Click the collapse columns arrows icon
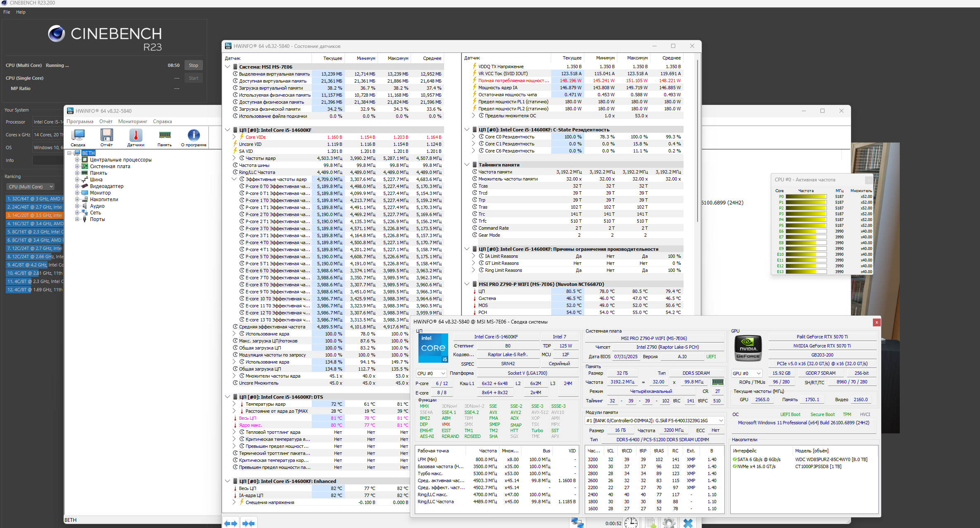The height and width of the screenshot is (528, 980). [x=249, y=523]
